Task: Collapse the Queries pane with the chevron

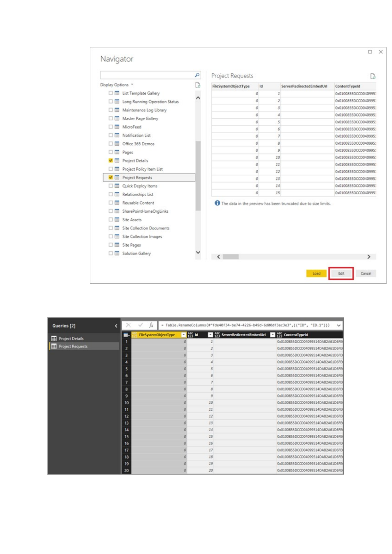Action: (x=116, y=326)
